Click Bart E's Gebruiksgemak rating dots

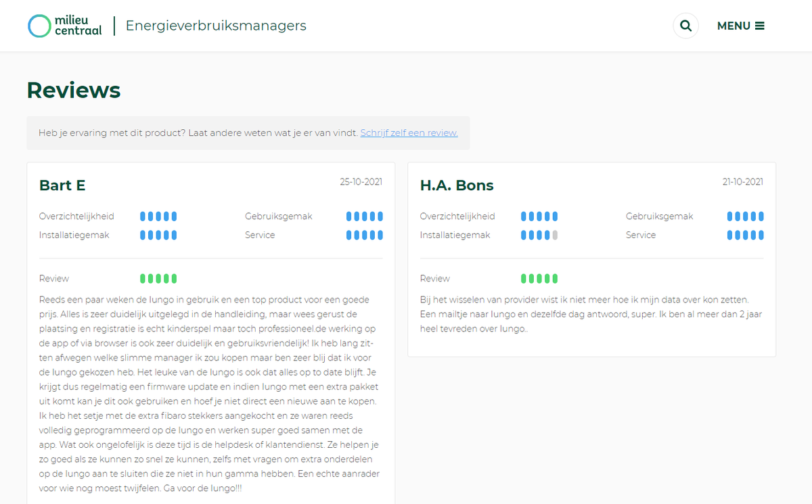[365, 216]
